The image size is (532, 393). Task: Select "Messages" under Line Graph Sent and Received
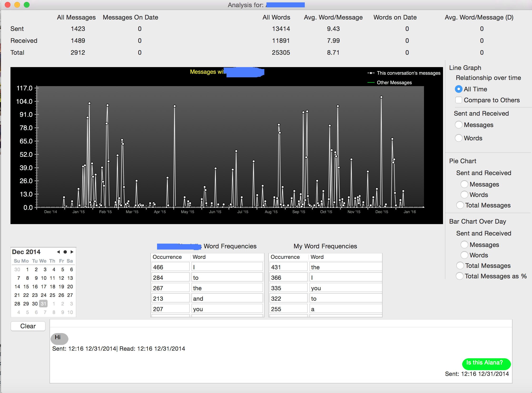coord(459,125)
